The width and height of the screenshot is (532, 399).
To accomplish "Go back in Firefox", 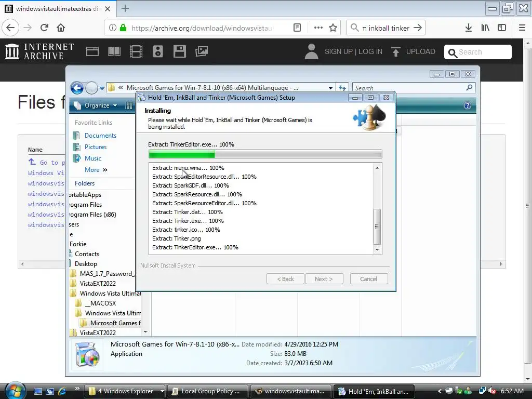I will pyautogui.click(x=10, y=28).
